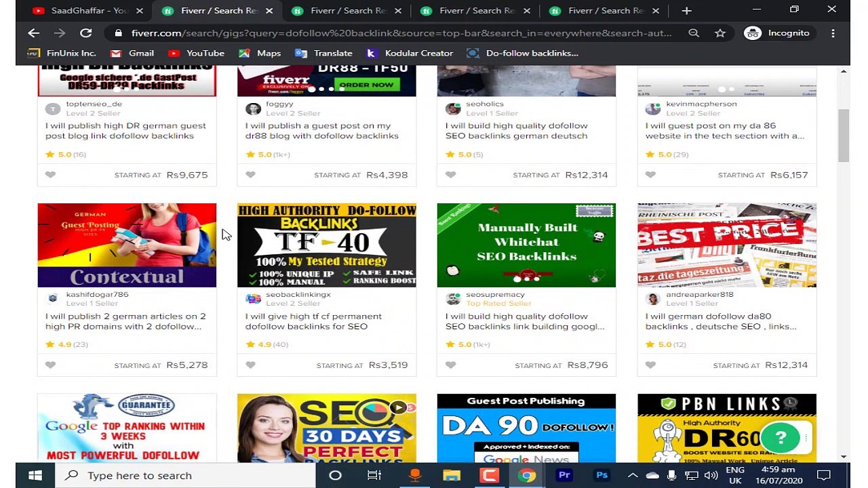Viewport: 868px width, 488px height.
Task: Click the 'Type here to search' taskbar box
Action: [x=185, y=475]
